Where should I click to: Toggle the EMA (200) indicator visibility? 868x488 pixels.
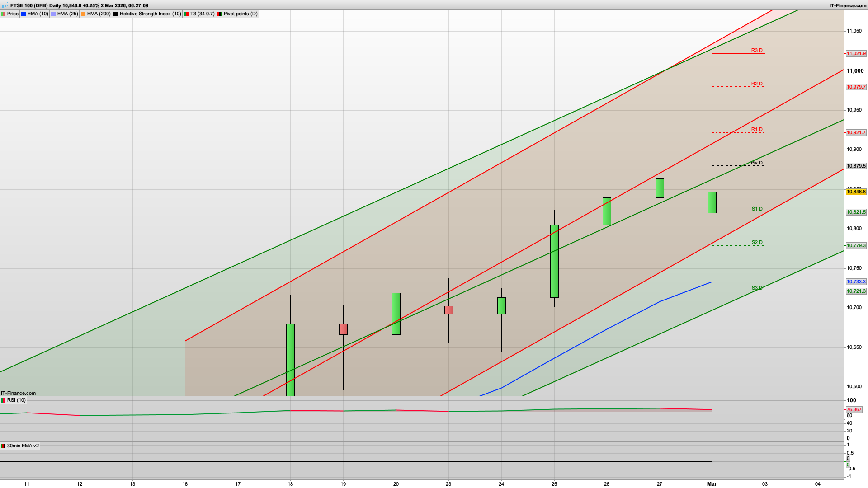(x=82, y=14)
